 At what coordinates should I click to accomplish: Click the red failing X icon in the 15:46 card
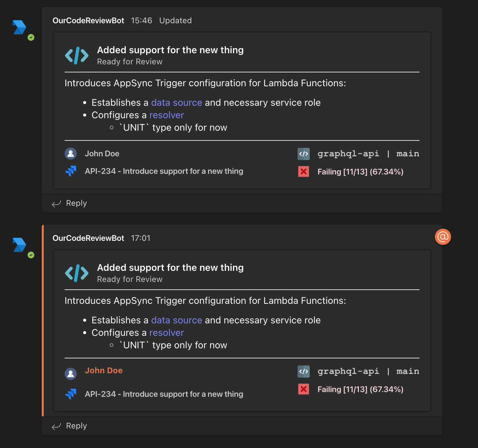coord(304,171)
